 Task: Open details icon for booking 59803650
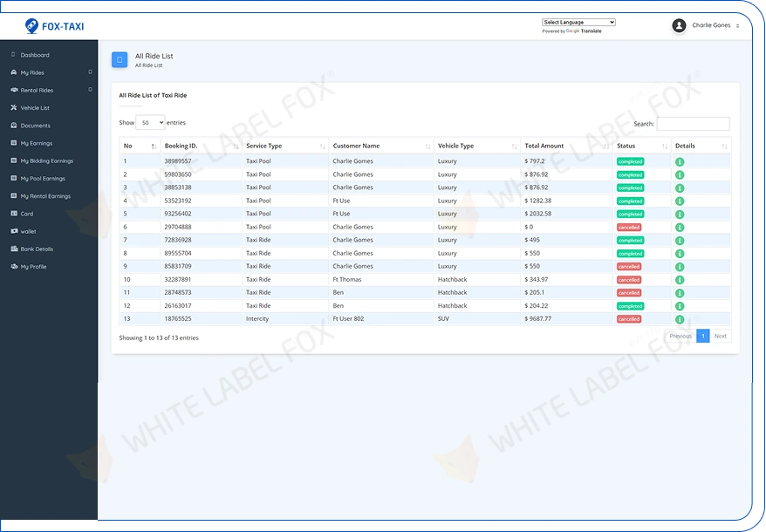[x=680, y=175]
